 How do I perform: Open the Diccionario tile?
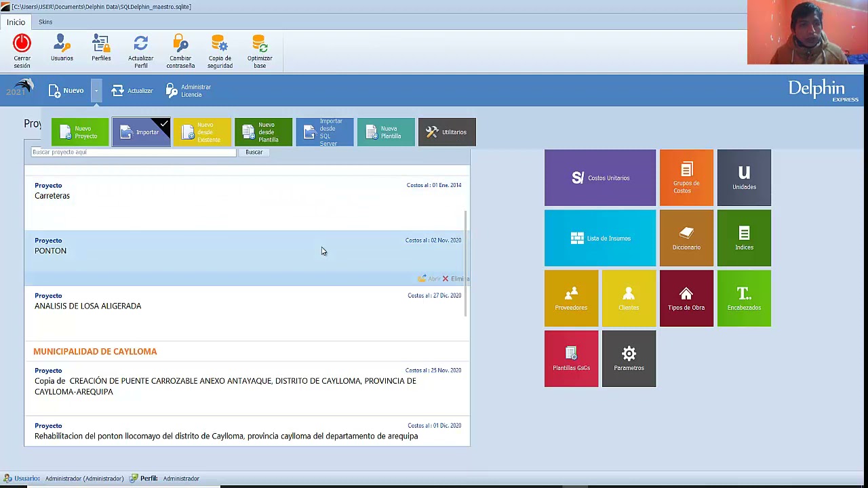pyautogui.click(x=686, y=238)
